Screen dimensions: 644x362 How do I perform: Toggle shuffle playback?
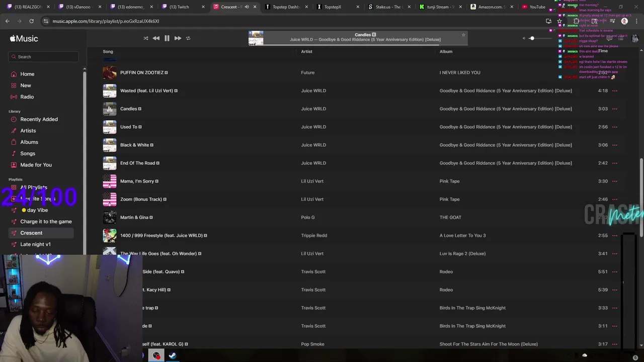[146, 38]
